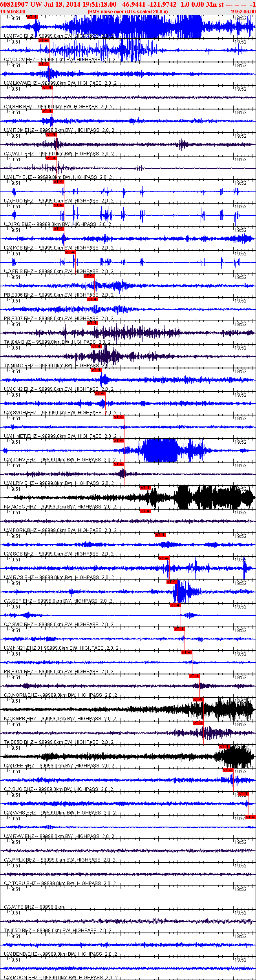
Task: Click the station label CC.VALT.BHZ
Action: pos(19,154)
